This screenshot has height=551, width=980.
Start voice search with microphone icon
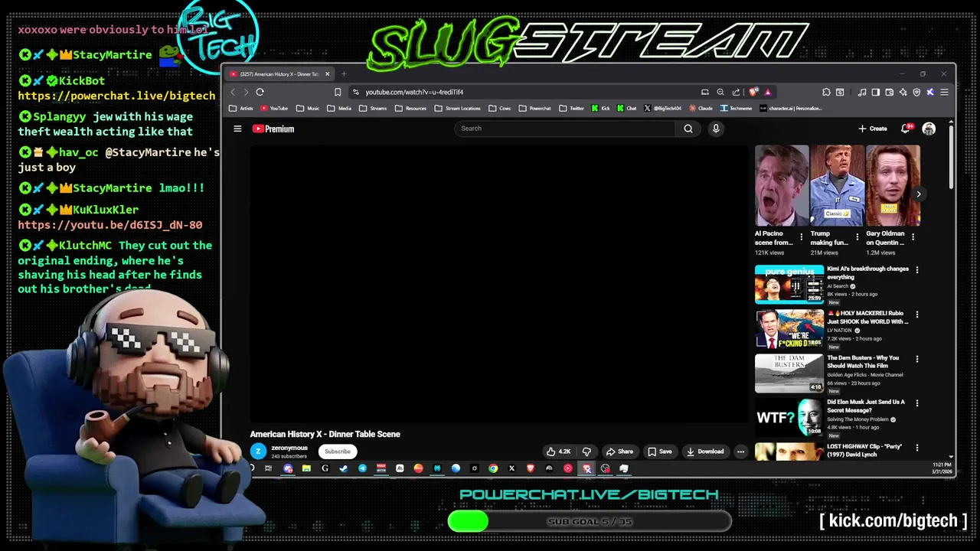click(x=716, y=129)
